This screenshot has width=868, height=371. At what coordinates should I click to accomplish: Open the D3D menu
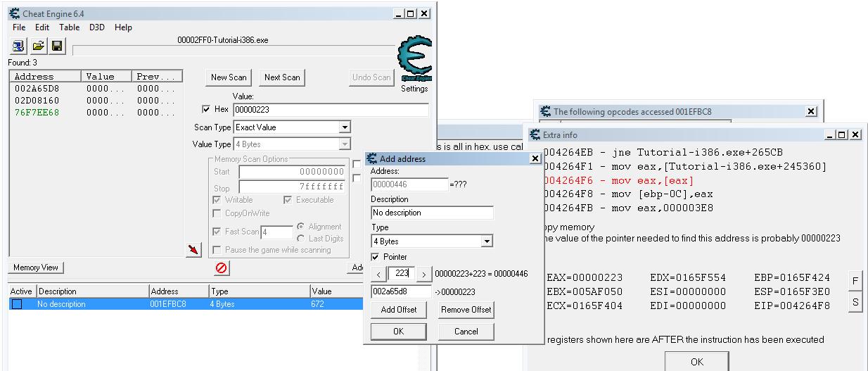(96, 27)
